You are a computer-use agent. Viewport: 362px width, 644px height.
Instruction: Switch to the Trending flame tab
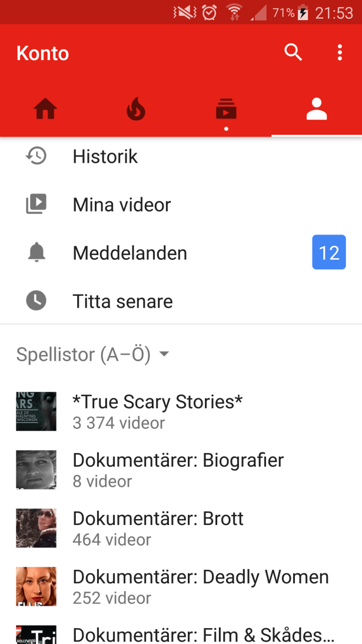point(136,110)
